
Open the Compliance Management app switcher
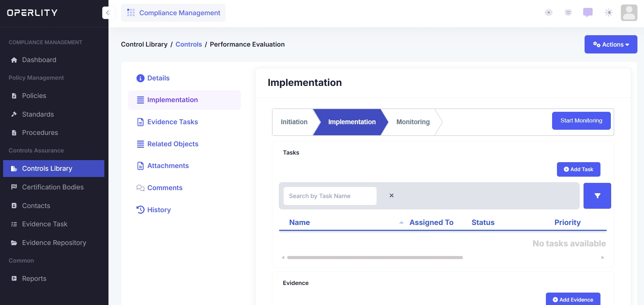pyautogui.click(x=173, y=13)
